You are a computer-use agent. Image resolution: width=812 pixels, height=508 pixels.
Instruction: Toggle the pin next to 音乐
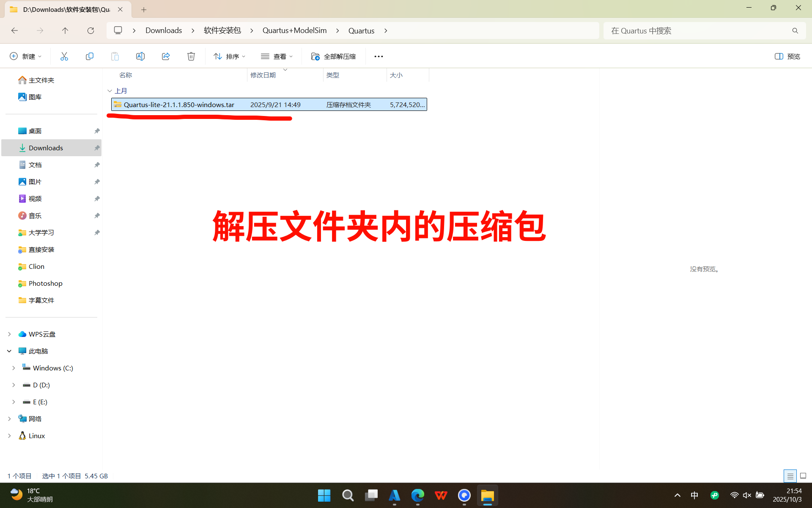pos(97,215)
